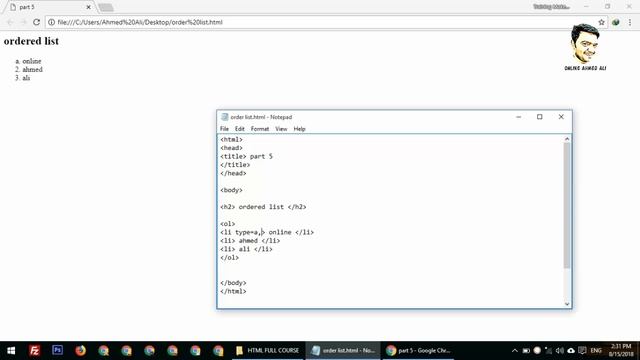Open the volume control tray icon
The height and width of the screenshot is (360, 640).
tap(560, 351)
